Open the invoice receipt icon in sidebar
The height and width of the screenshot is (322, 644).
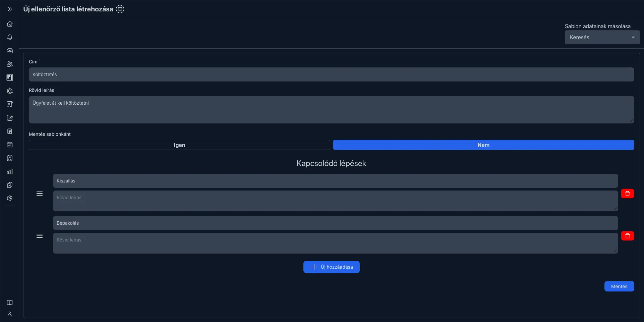10,104
